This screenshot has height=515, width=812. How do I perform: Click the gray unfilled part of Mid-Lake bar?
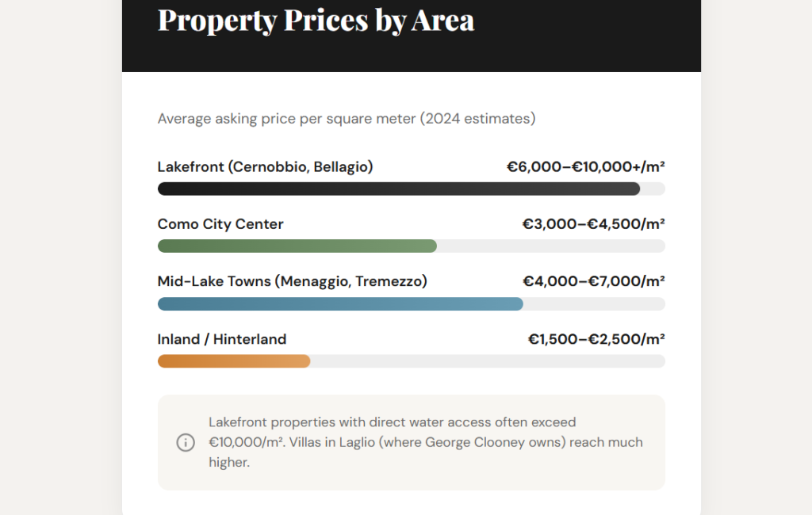593,303
